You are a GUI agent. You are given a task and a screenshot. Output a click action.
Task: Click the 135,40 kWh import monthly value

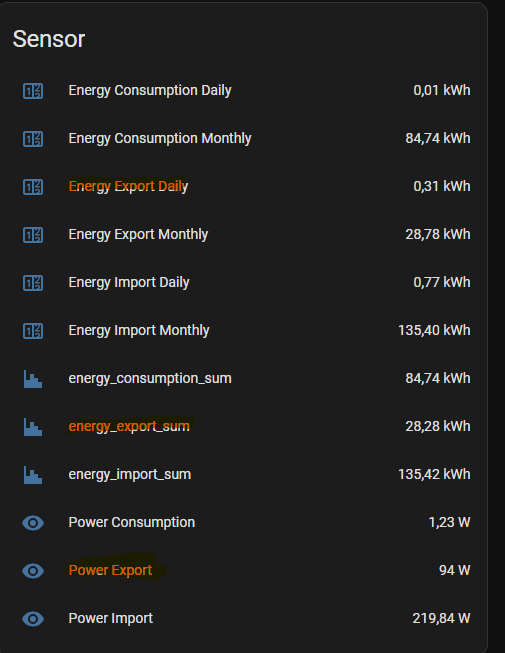434,330
